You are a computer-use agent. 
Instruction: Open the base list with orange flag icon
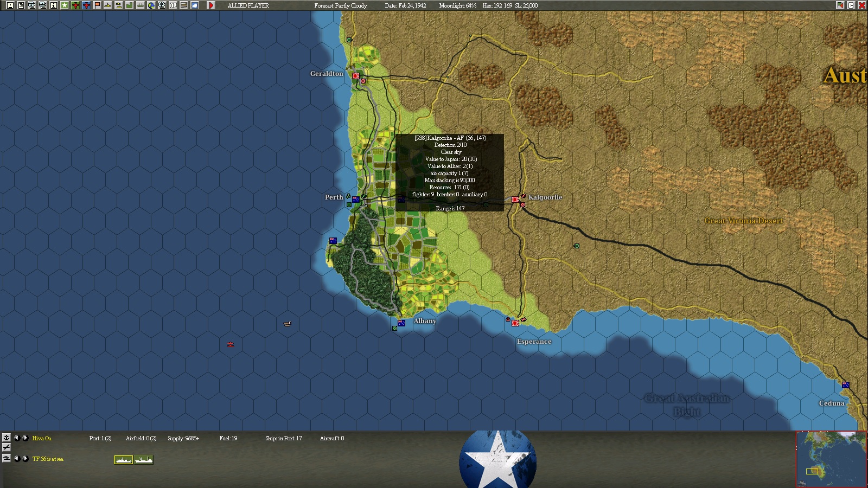coord(97,5)
